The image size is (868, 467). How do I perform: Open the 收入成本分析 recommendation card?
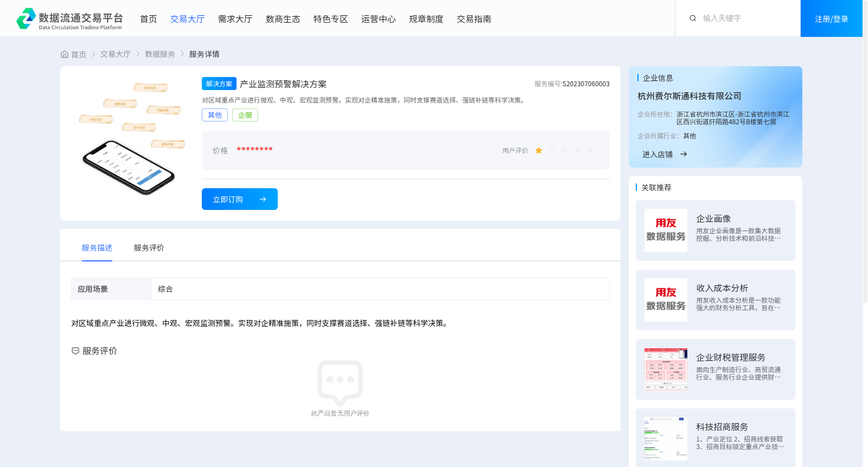click(x=716, y=300)
